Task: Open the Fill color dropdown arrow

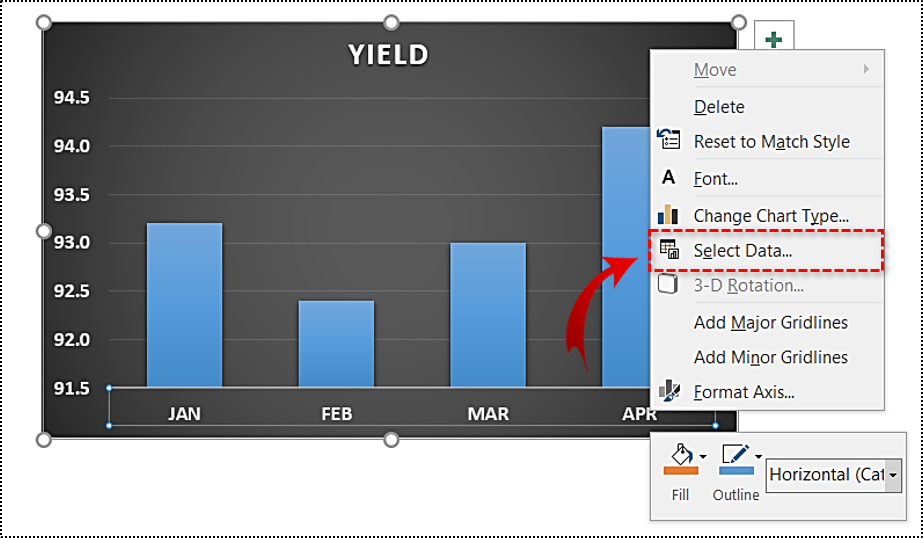Action: click(x=703, y=456)
